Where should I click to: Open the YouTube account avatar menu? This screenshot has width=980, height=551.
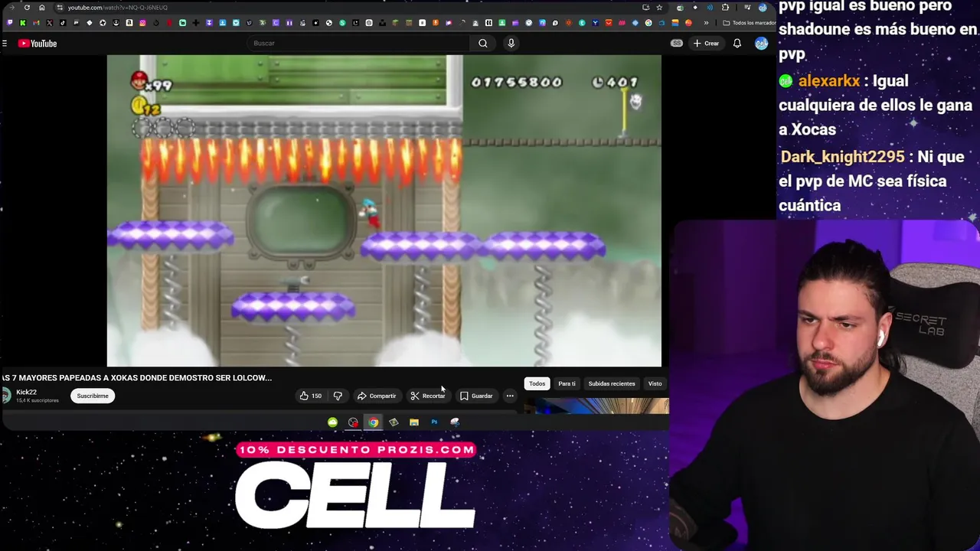point(761,44)
